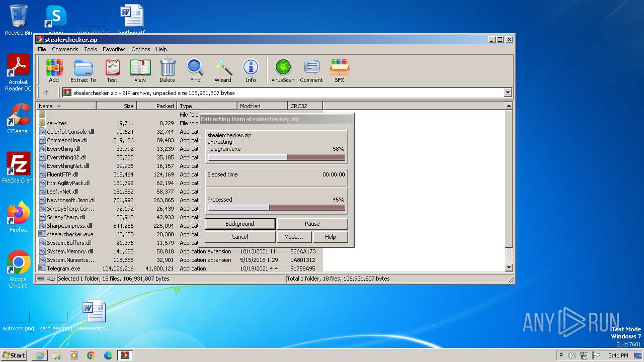644x362 pixels.
Task: Click the taskbar clock 3:41 PM
Action: point(618,355)
